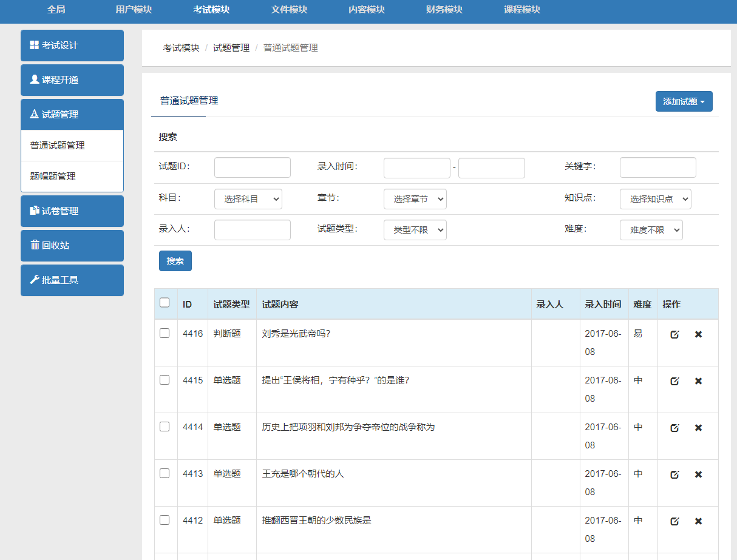Click 试题管理 breadcrumb link

(x=231, y=48)
